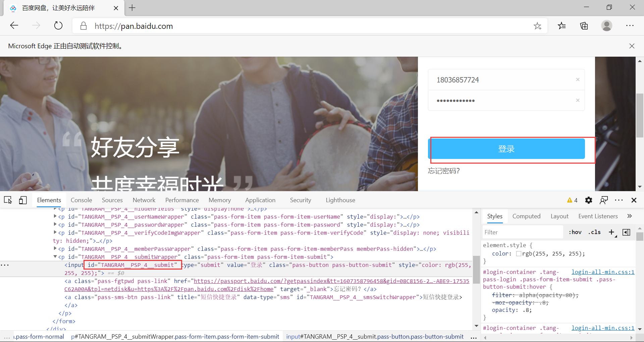Select the short message login a.pass-sms-btn node
The height and width of the screenshot is (342, 644).
click(x=263, y=297)
